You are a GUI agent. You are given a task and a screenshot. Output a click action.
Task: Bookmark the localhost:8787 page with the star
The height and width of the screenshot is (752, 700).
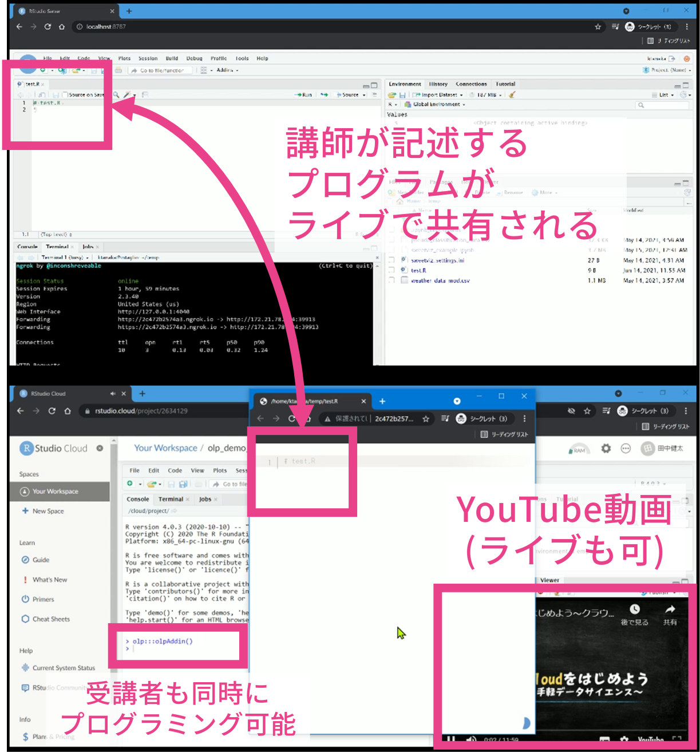tap(598, 26)
